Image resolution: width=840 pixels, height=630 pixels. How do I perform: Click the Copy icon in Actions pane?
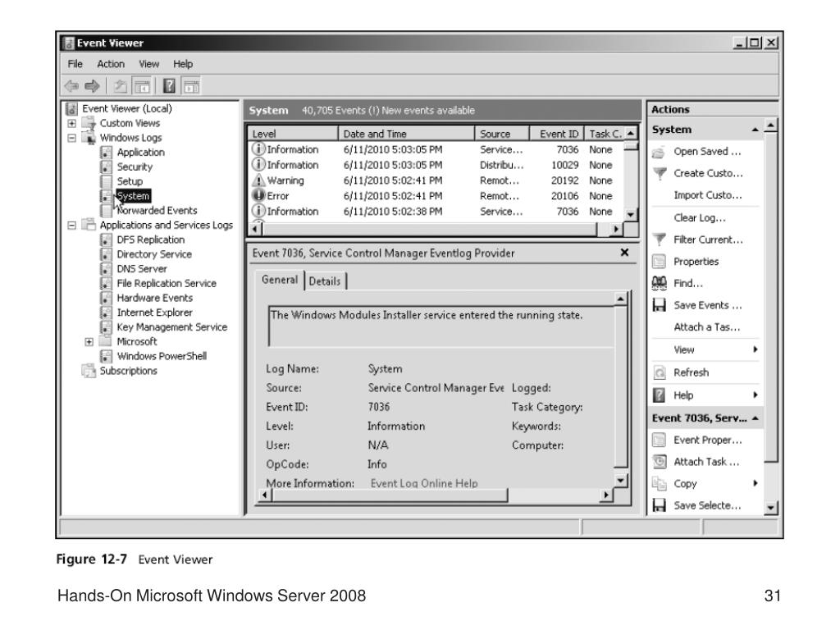coord(659,484)
